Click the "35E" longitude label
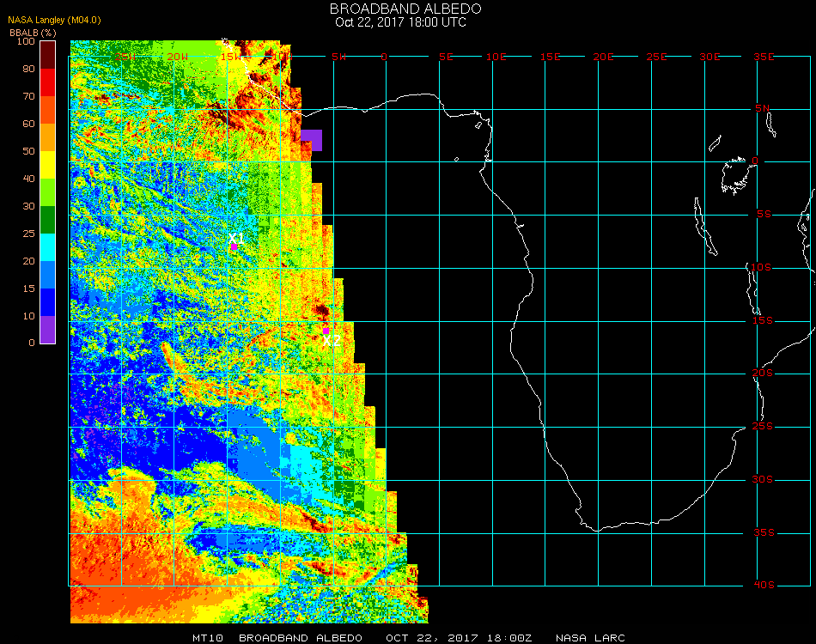816x644 pixels. (x=764, y=57)
